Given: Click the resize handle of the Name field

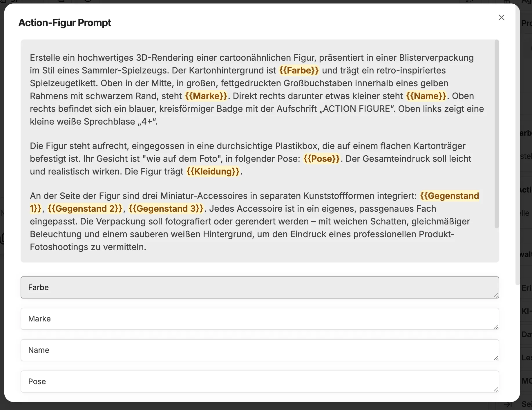Looking at the screenshot, I should point(496,358).
